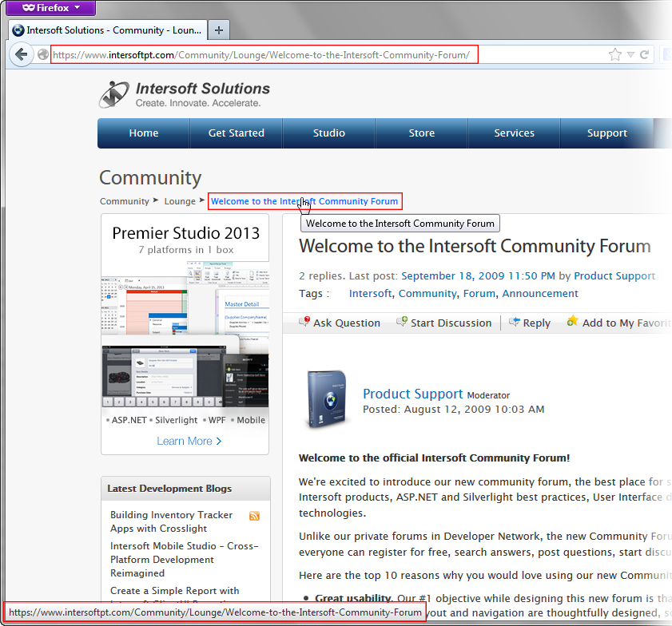Open the Product Support moderator profile link
Viewport: 672px width, 626px height.
click(x=413, y=394)
